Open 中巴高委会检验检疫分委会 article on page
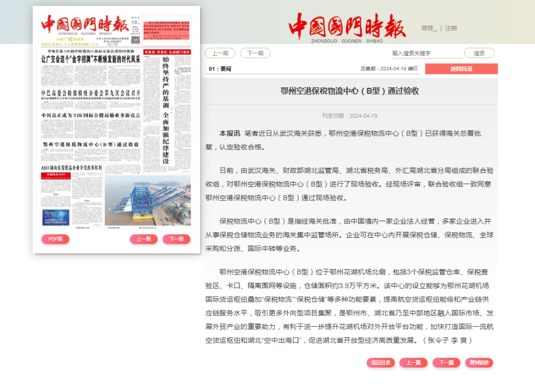This screenshot has width=535, height=392. 91,93
